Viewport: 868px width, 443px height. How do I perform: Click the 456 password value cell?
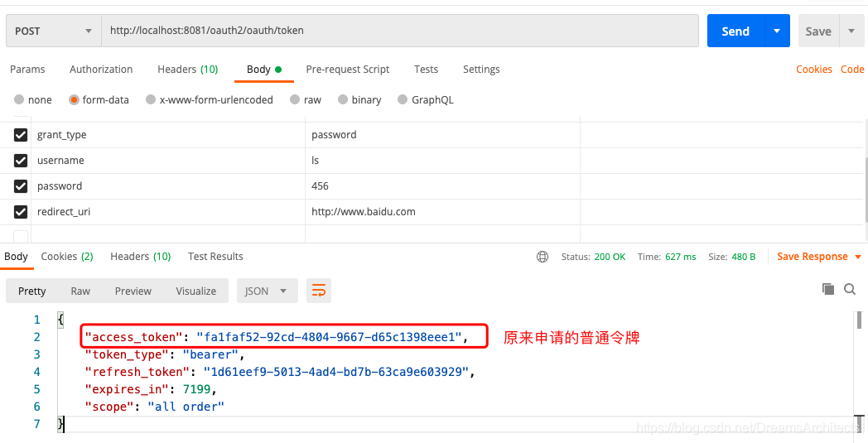[x=442, y=186]
